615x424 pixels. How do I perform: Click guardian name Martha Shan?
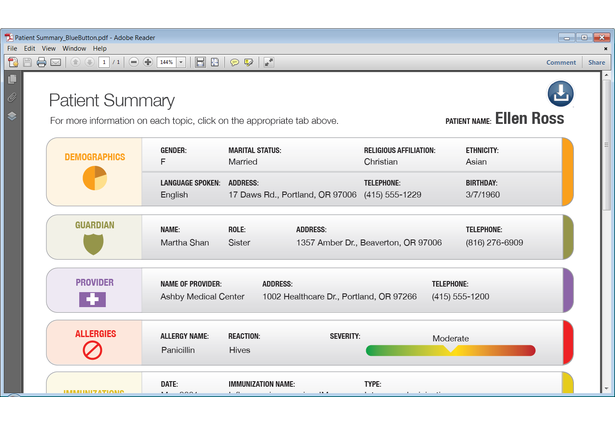(185, 242)
